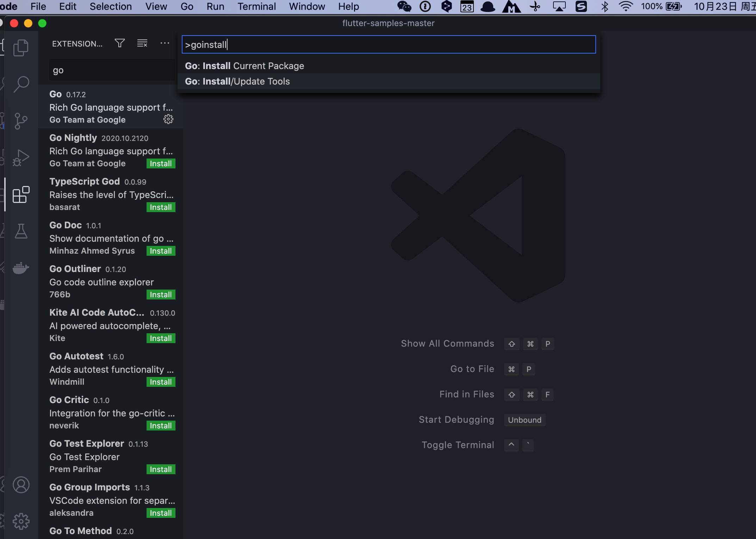The width and height of the screenshot is (756, 539).
Task: Install the Go Nightly extension
Action: point(161,163)
